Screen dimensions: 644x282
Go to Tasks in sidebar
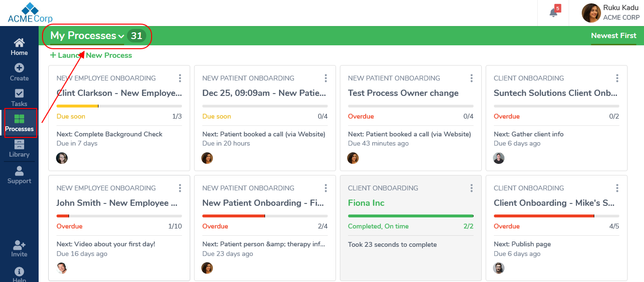point(19,94)
